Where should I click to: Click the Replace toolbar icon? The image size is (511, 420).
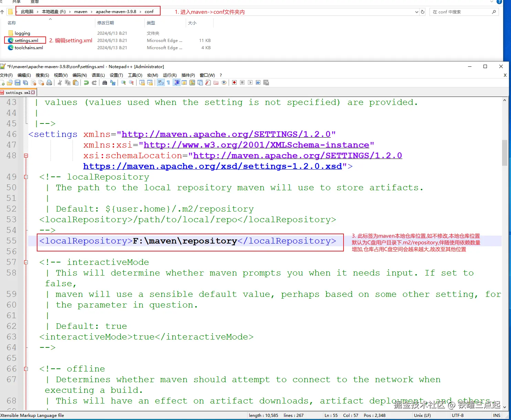[113, 83]
